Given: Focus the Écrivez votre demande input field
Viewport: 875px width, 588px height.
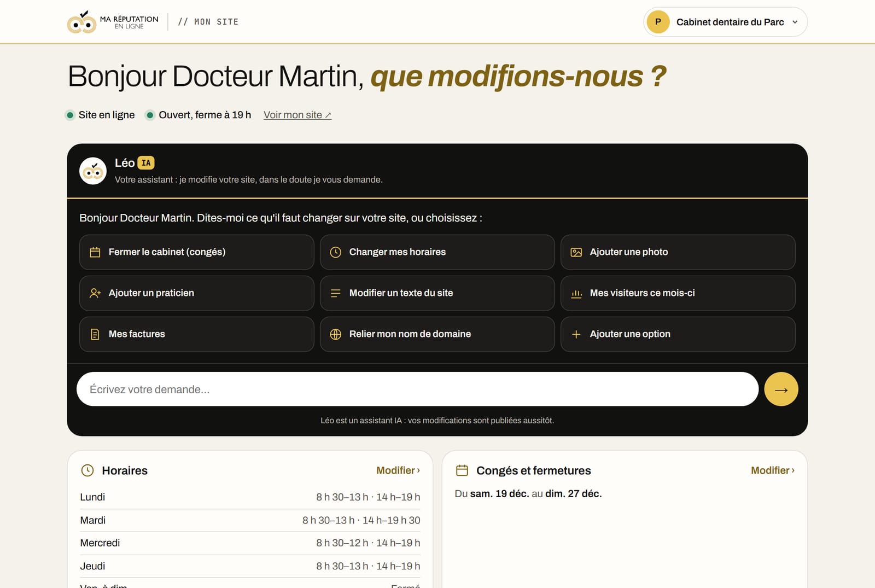Looking at the screenshot, I should (x=417, y=389).
